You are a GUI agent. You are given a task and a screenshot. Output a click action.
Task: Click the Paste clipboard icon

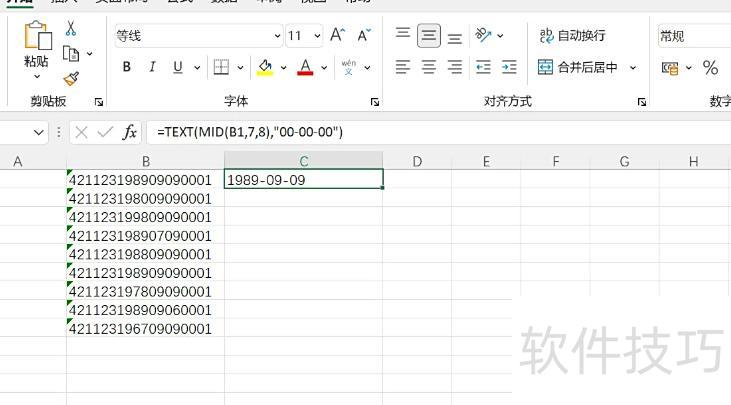click(x=37, y=35)
